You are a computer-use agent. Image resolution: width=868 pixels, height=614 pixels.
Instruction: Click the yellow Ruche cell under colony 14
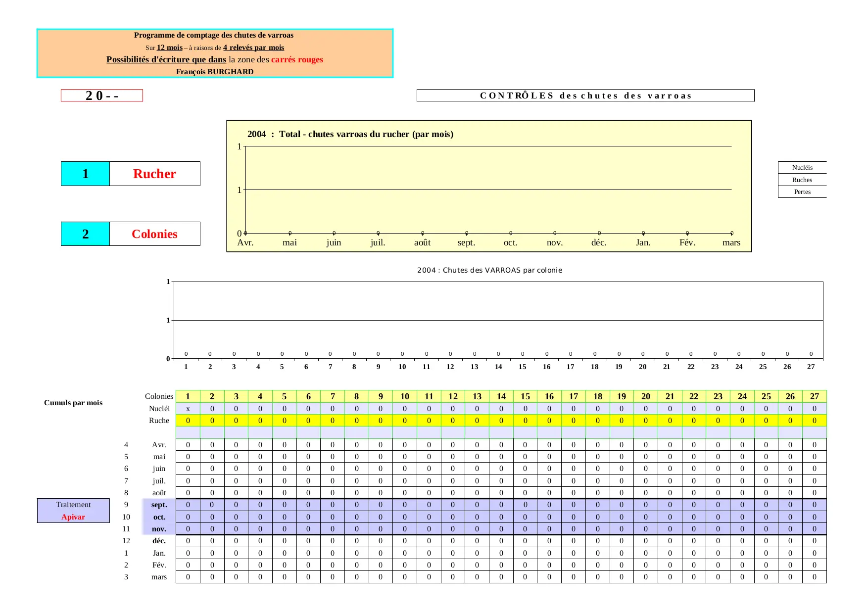point(501,421)
